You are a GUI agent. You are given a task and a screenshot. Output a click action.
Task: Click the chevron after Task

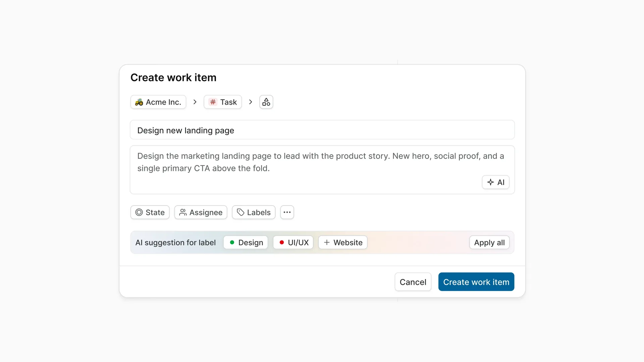[x=251, y=102]
